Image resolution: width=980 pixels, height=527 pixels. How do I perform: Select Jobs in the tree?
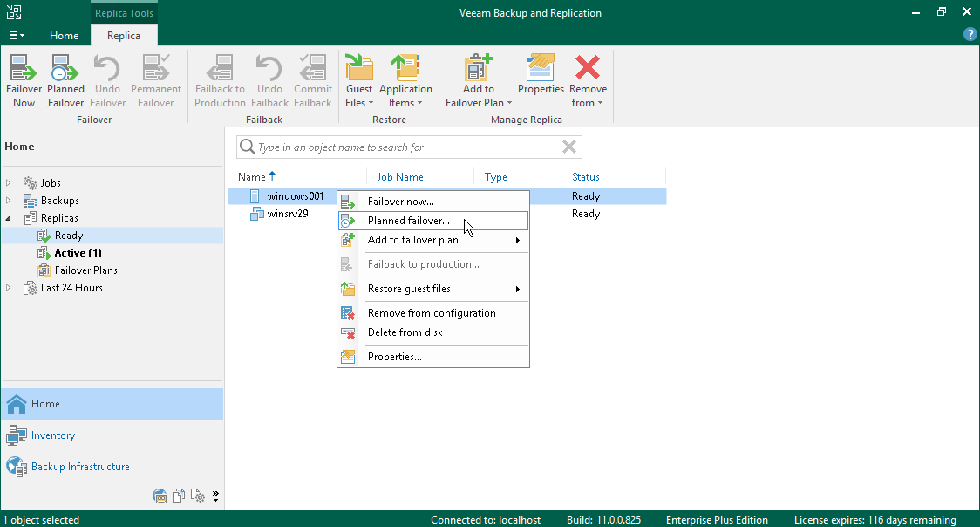(51, 183)
